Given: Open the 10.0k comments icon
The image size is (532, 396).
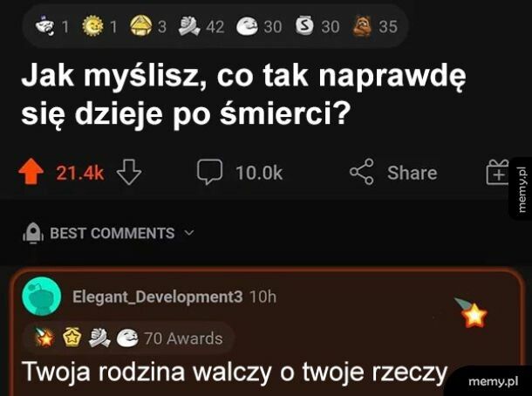Looking at the screenshot, I should point(209,172).
